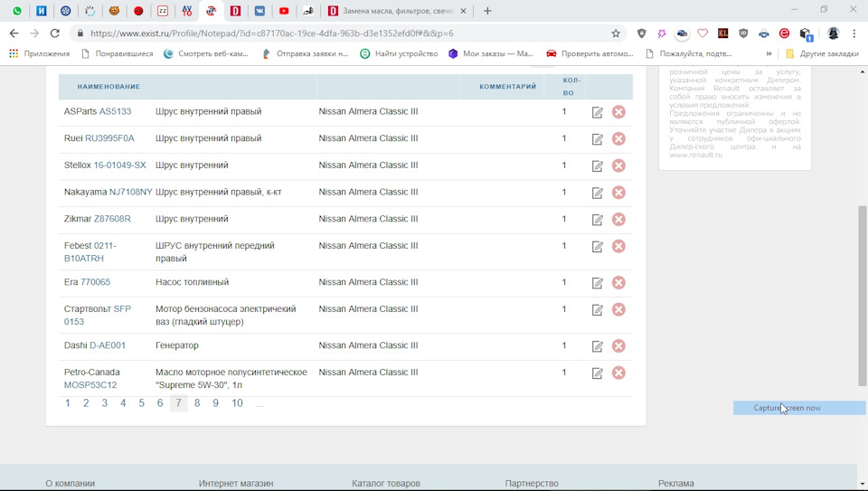Viewport: 868px width, 491px height.
Task: Switch to the YouTube tab
Action: tap(284, 11)
